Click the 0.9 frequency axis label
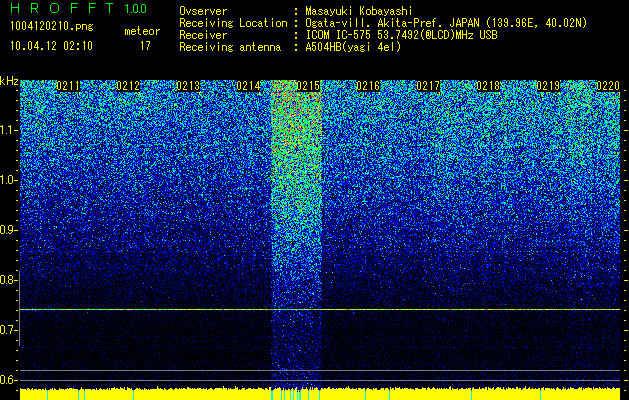This screenshot has height=400, width=629. (8, 230)
